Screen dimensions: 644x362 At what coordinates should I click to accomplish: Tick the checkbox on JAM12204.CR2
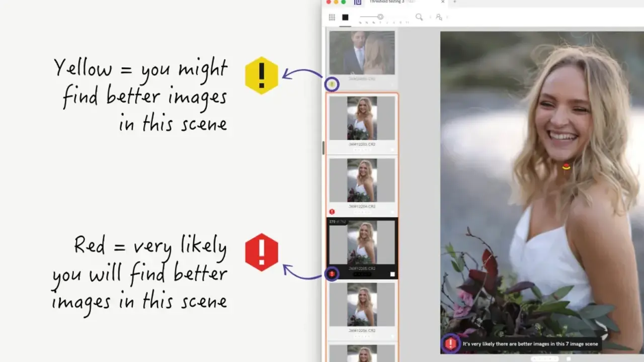(392, 212)
